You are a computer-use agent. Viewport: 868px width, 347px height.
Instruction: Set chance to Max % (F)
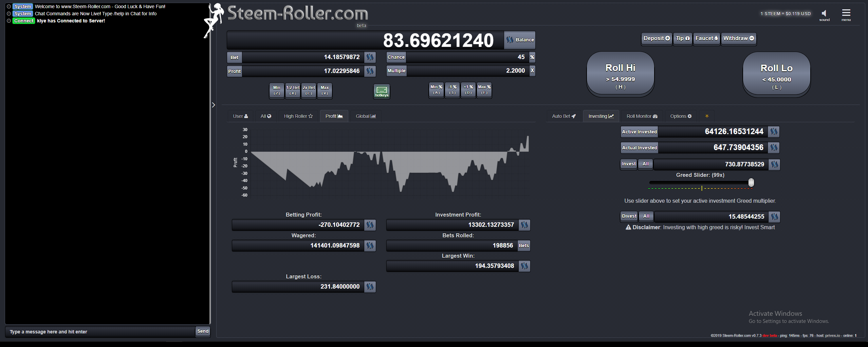tap(484, 90)
